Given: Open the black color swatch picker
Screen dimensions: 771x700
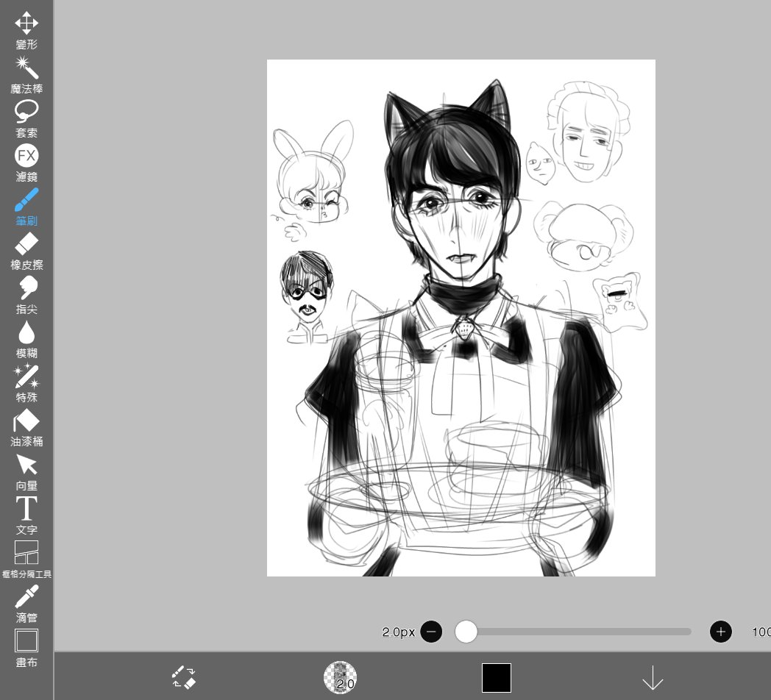Looking at the screenshot, I should pyautogui.click(x=496, y=677).
